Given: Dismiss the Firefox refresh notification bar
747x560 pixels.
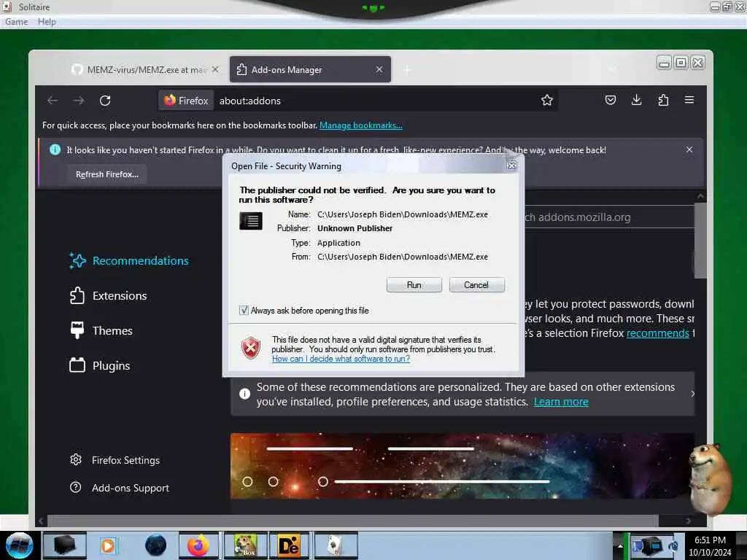Looking at the screenshot, I should pyautogui.click(x=689, y=149).
